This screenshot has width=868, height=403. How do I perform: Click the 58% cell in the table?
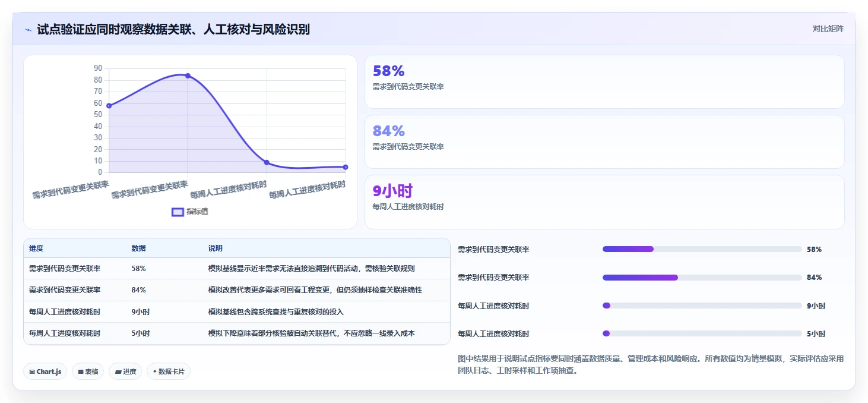138,269
